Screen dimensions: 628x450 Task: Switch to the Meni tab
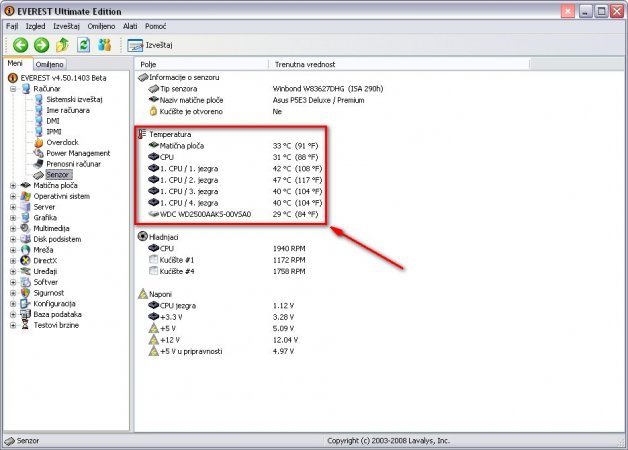(15, 63)
